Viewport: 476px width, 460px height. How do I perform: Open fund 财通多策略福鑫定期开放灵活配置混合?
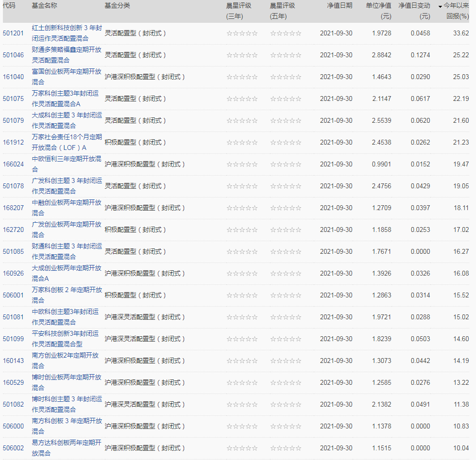point(67,55)
